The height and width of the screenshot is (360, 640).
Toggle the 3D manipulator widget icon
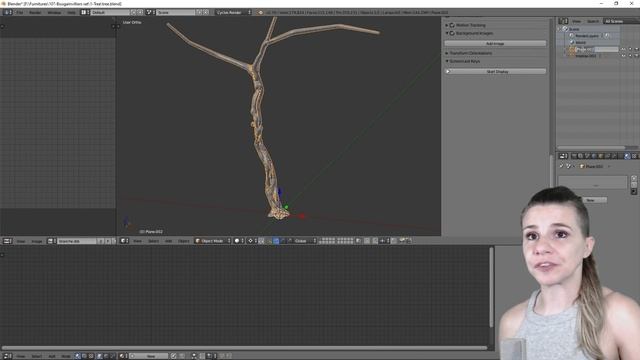(x=269, y=241)
